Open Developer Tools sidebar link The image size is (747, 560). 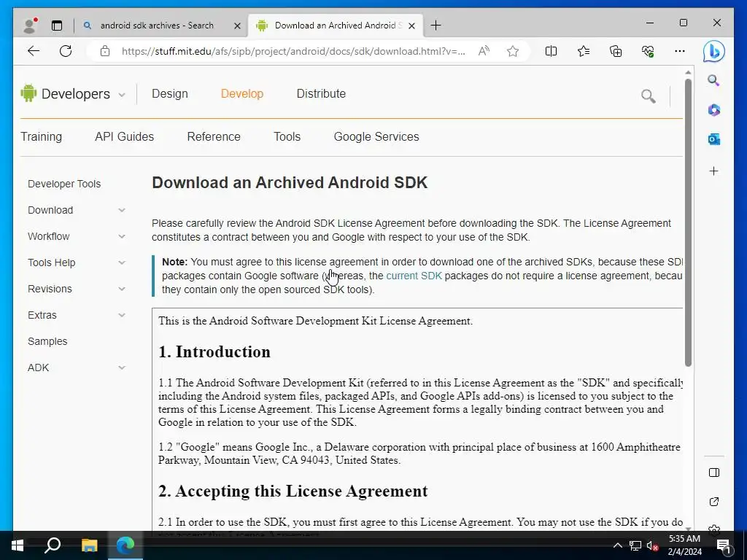(x=64, y=184)
